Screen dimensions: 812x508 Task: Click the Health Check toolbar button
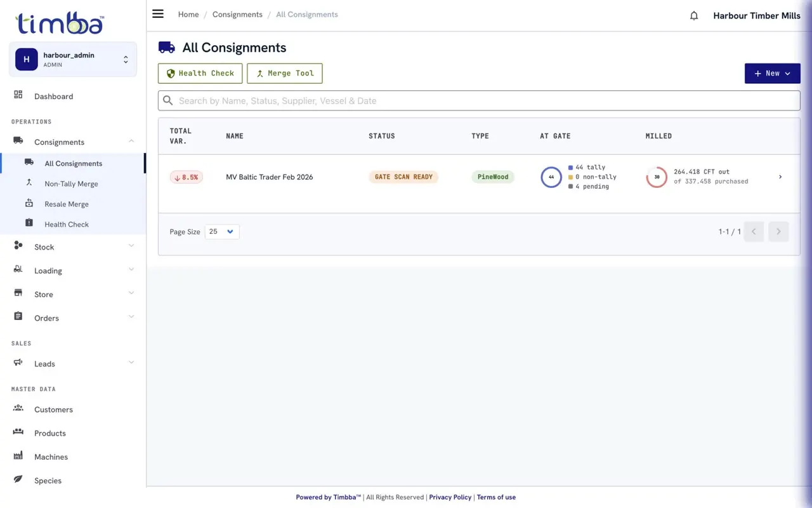(200, 73)
